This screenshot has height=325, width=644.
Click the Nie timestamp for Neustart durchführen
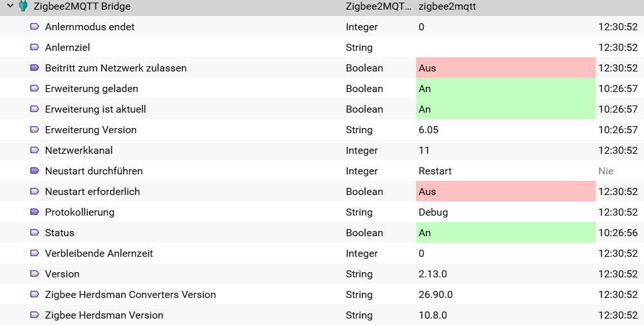606,171
